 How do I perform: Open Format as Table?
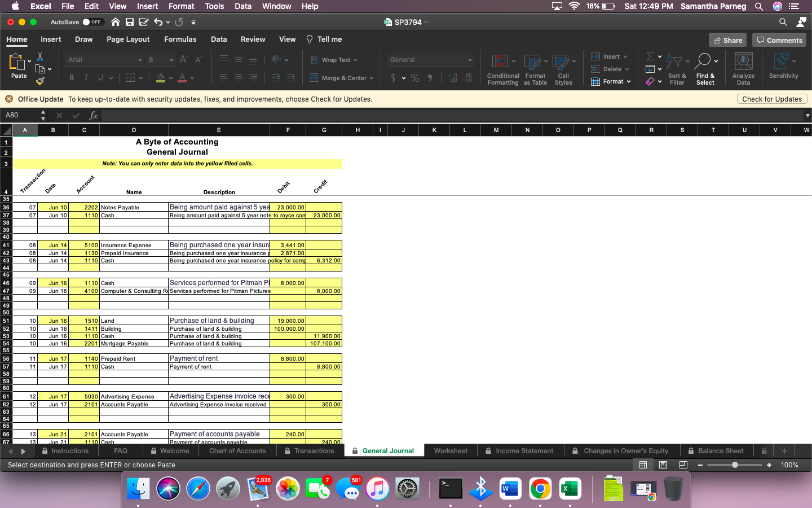(x=535, y=69)
